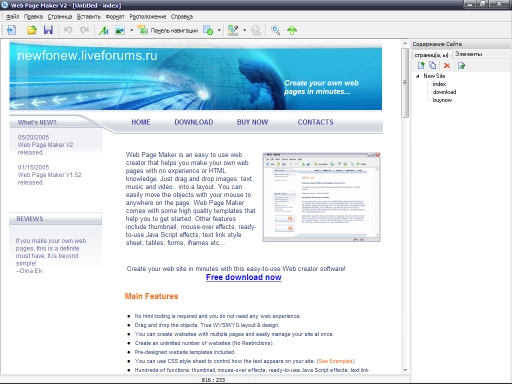The width and height of the screenshot is (512, 384).
Task: Click the grayed globe publish icon
Action: [256, 30]
